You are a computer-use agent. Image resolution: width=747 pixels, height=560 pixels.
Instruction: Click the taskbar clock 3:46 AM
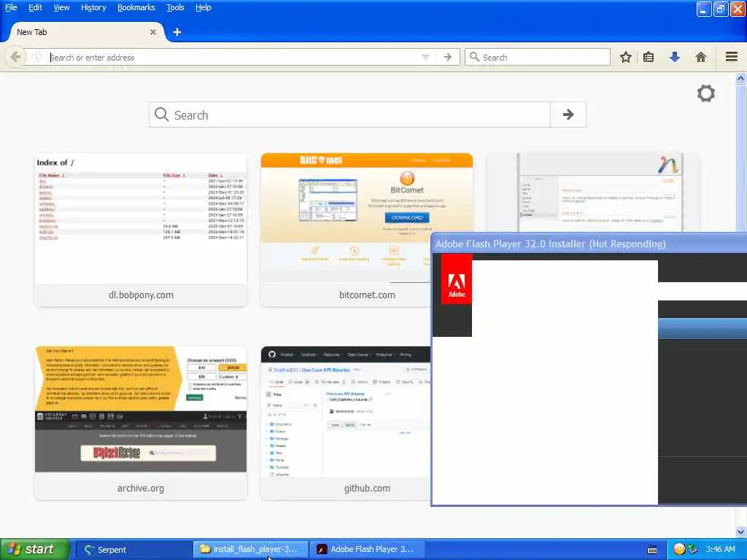pos(720,549)
